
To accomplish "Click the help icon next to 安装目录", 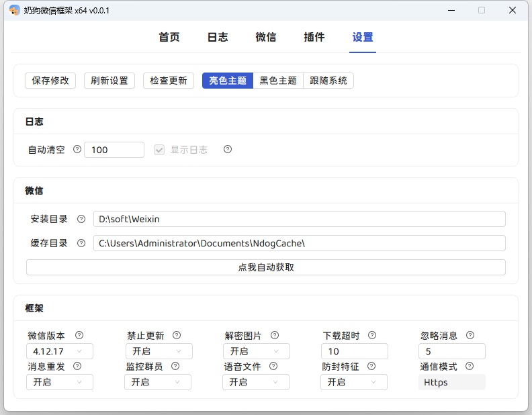I will point(81,219).
